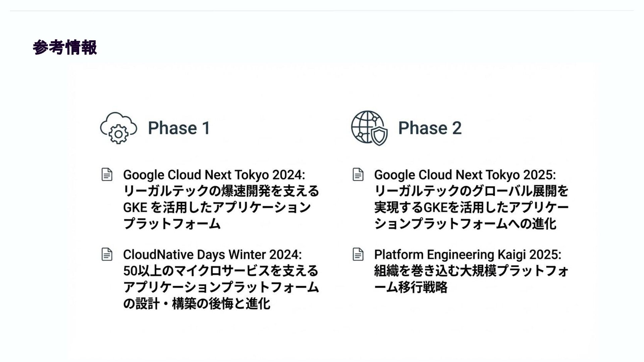This screenshot has height=362, width=644.
Task: Open the CloudNative Days Winter 2024 reference
Action: (212, 255)
